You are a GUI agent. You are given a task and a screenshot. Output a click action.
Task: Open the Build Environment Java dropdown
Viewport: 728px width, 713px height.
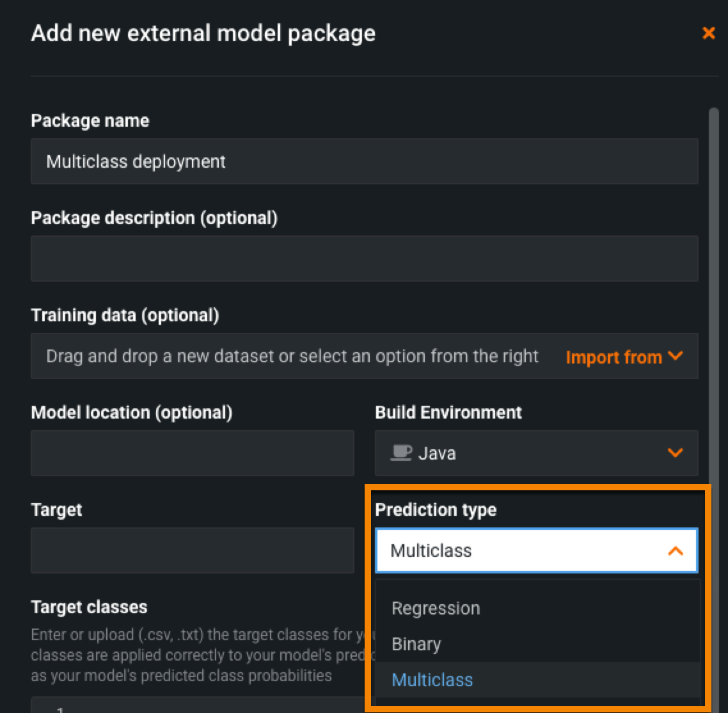point(536,453)
